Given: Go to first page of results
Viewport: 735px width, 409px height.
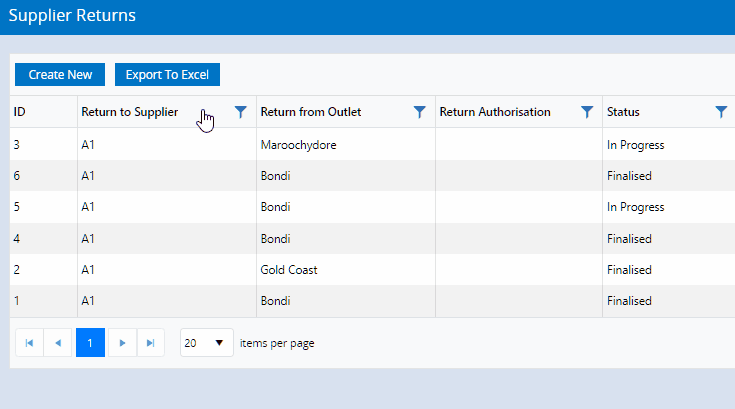Looking at the screenshot, I should coord(30,343).
